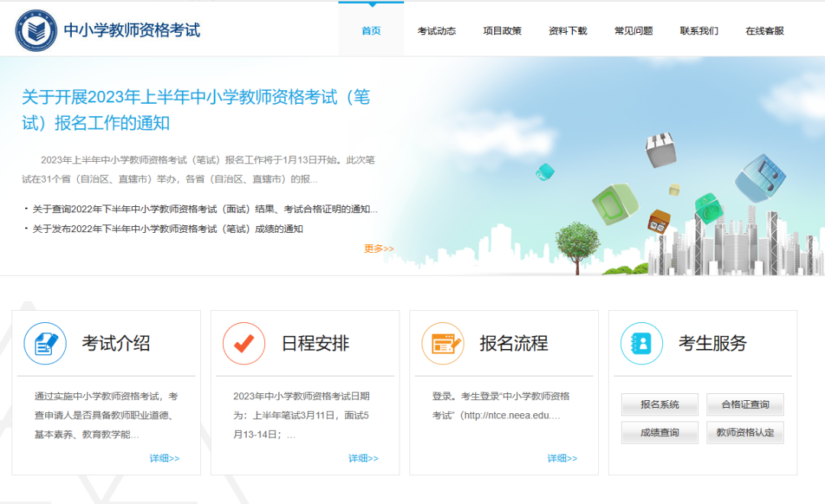Open the 考试介绍 document pencil icon
The image size is (825, 504).
click(x=45, y=344)
